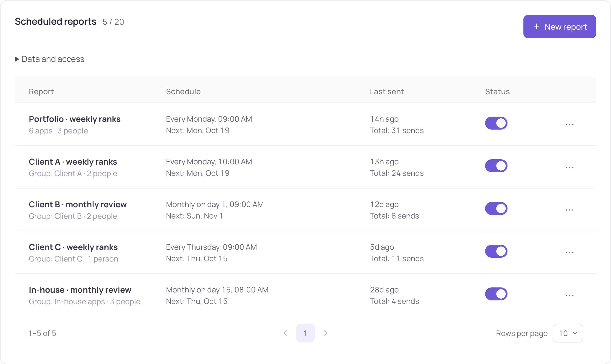
Task: Open the In-house · monthly review report
Action: point(80,290)
